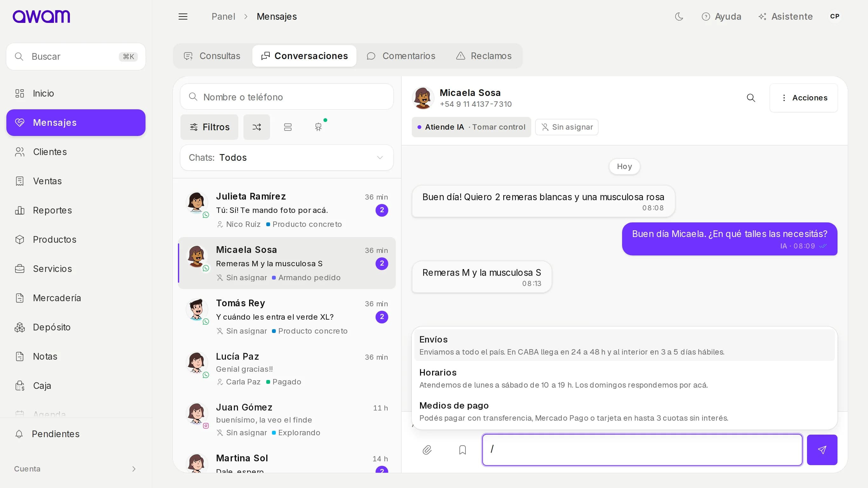Switch to Reclamos tab
Image resolution: width=868 pixels, height=488 pixels.
pyautogui.click(x=484, y=56)
